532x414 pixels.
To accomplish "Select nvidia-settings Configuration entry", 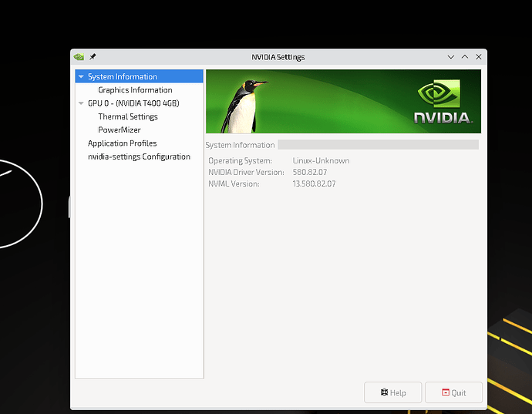I will 139,157.
